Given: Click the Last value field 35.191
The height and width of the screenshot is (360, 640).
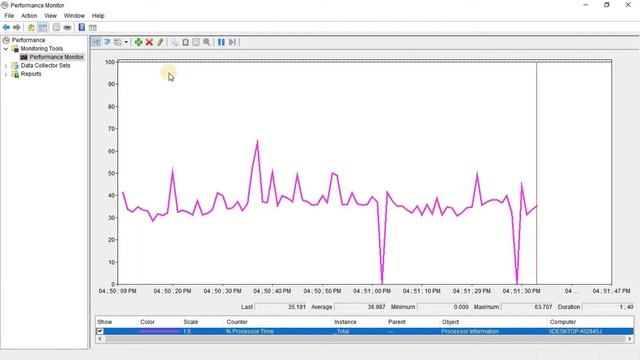Looking at the screenshot, I should pyautogui.click(x=281, y=307).
